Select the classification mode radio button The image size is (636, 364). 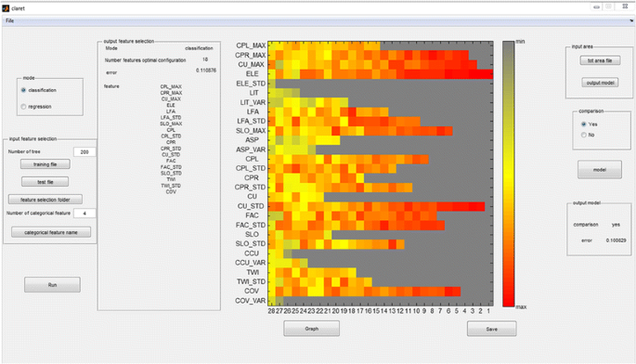23,90
